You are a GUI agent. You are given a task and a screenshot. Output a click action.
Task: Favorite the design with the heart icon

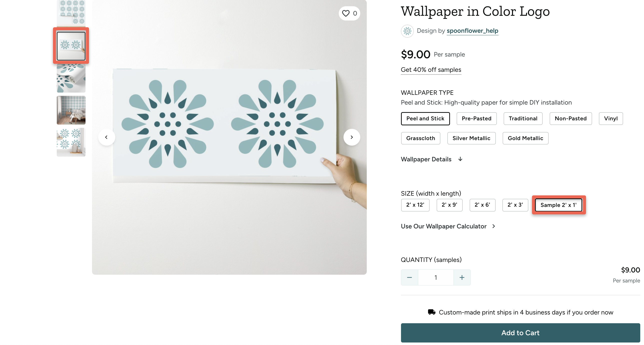346,14
